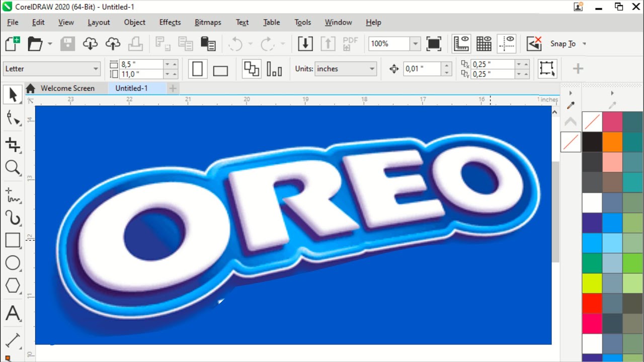Open the Redo history dropdown arrow
The image size is (644, 362).
click(x=282, y=44)
